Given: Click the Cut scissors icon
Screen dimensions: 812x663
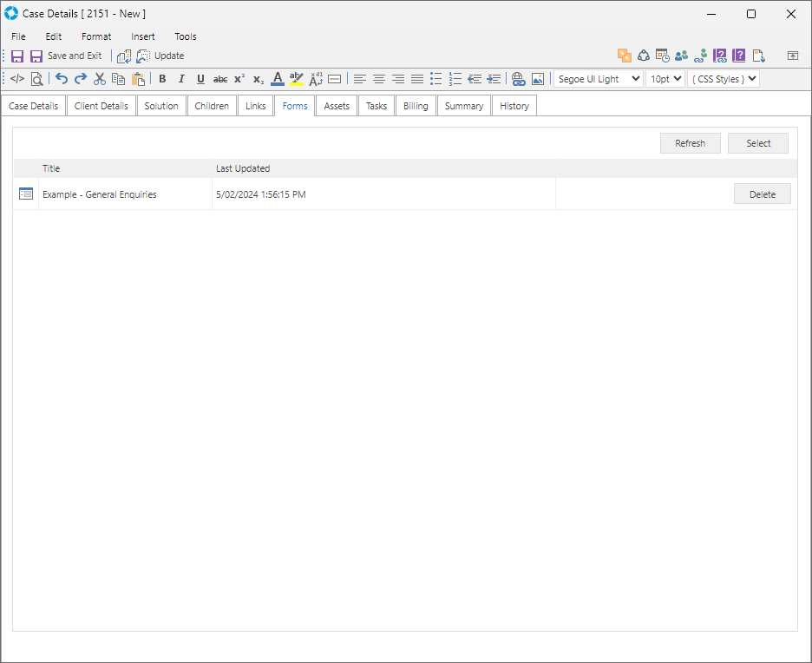Looking at the screenshot, I should [x=99, y=79].
